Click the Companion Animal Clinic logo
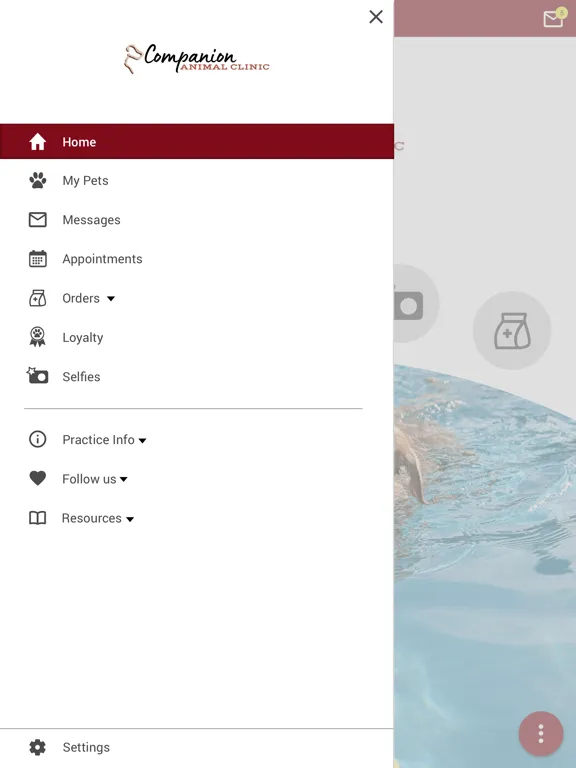This screenshot has height=768, width=576. (x=196, y=59)
